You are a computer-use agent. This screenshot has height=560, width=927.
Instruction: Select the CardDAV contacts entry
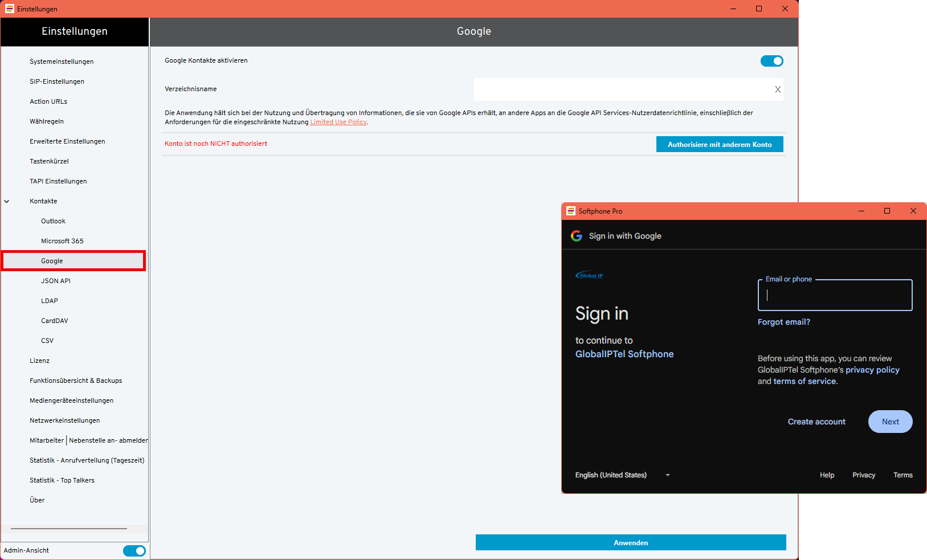tap(55, 321)
